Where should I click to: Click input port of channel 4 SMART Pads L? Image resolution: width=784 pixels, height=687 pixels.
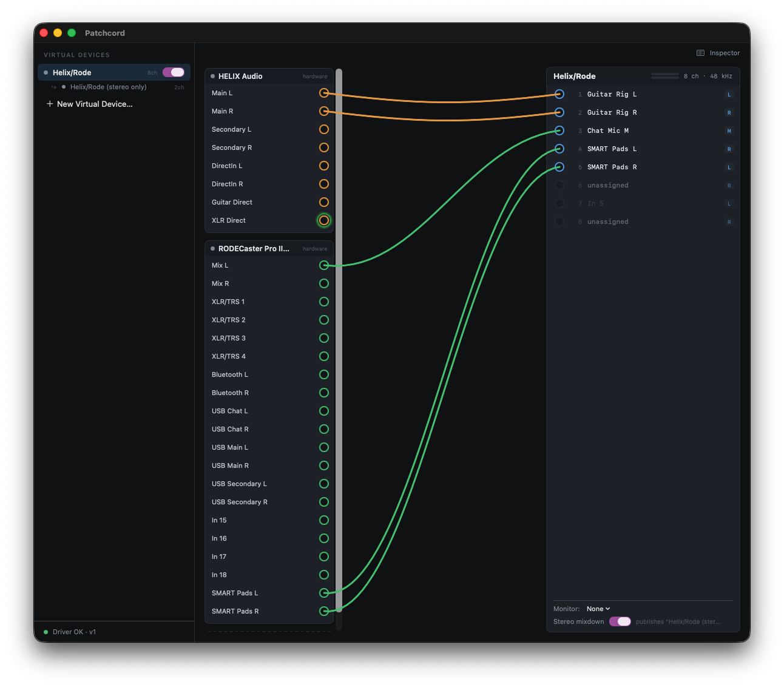(559, 149)
